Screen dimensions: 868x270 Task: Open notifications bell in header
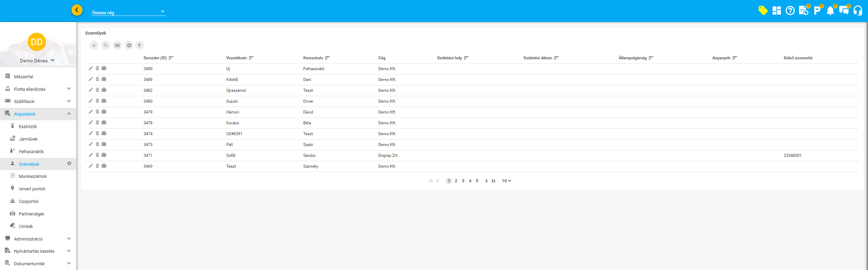(830, 11)
